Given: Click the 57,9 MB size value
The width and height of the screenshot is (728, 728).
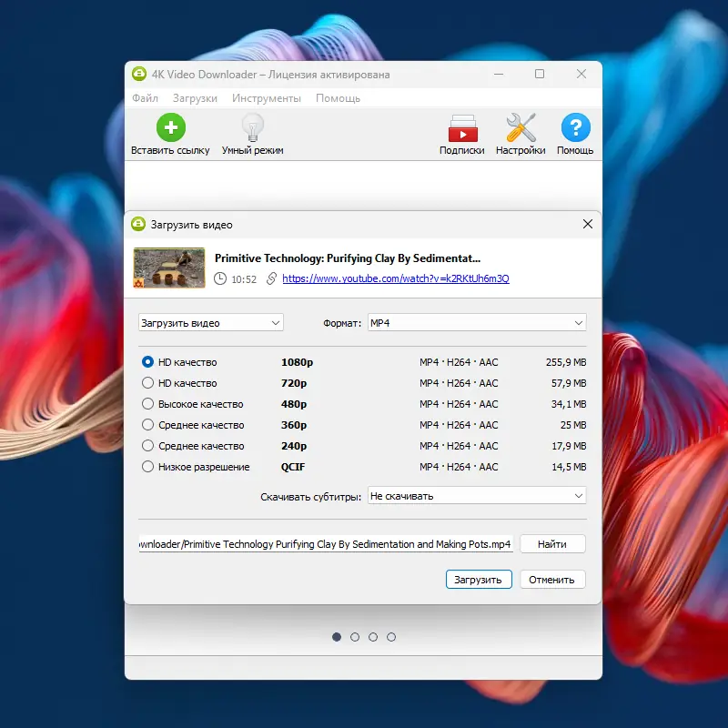Looking at the screenshot, I should 569,383.
